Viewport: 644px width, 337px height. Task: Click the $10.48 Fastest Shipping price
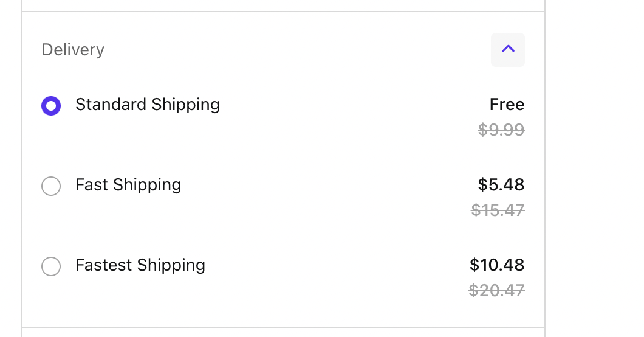coord(496,265)
